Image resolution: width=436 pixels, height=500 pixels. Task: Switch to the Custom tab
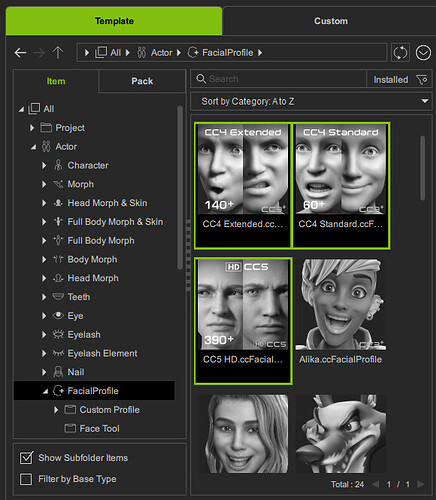331,21
